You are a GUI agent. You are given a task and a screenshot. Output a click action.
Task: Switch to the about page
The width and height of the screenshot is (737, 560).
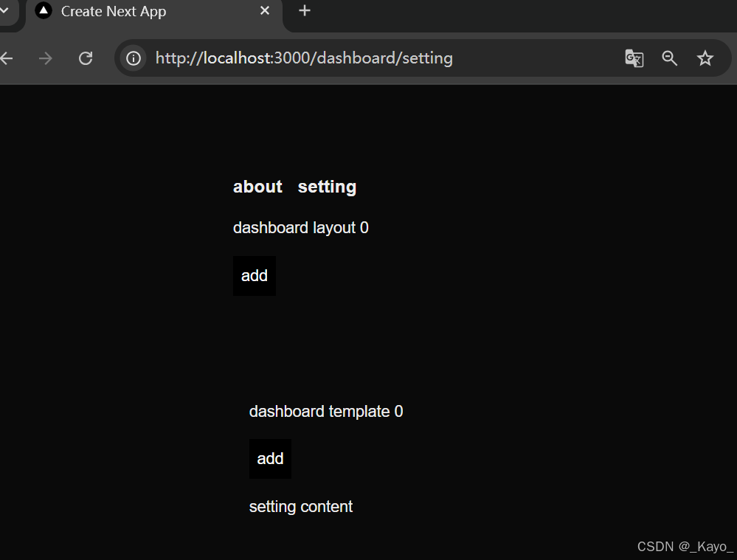[257, 187]
